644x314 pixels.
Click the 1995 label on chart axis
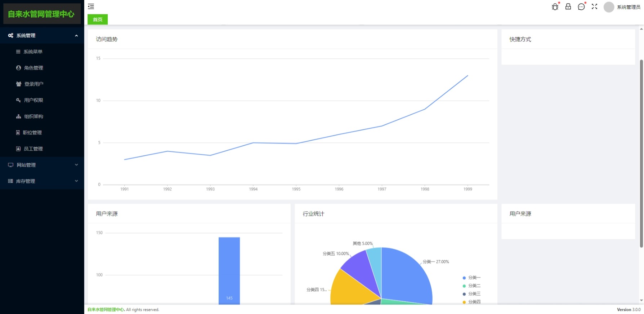[x=296, y=189]
